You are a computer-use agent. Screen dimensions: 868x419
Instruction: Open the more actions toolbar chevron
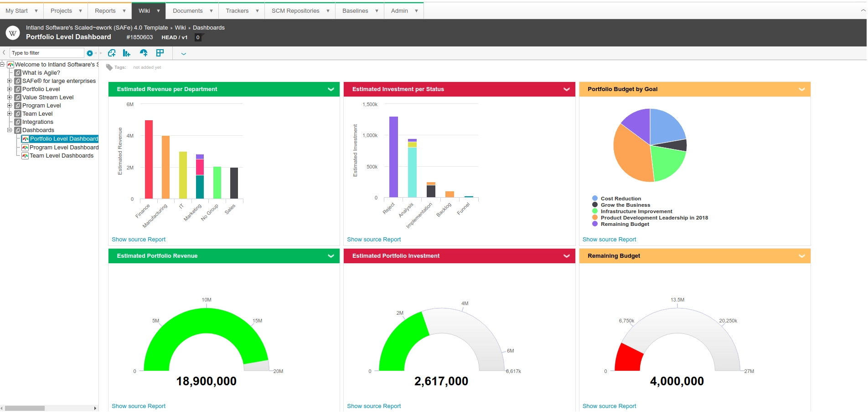pyautogui.click(x=184, y=54)
